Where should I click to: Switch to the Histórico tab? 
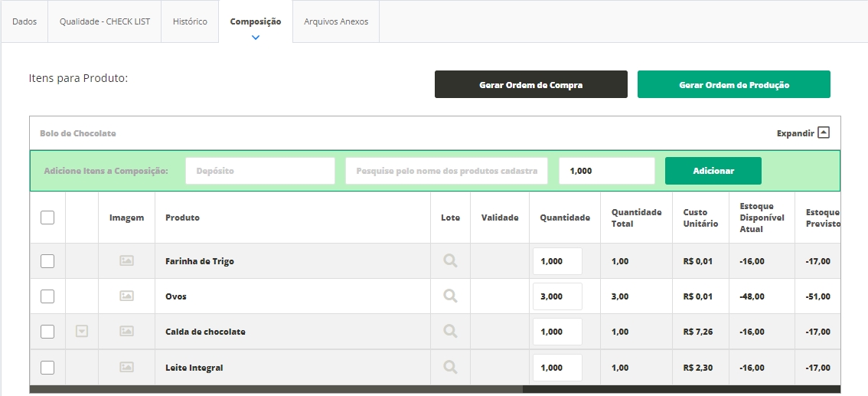[x=190, y=21]
